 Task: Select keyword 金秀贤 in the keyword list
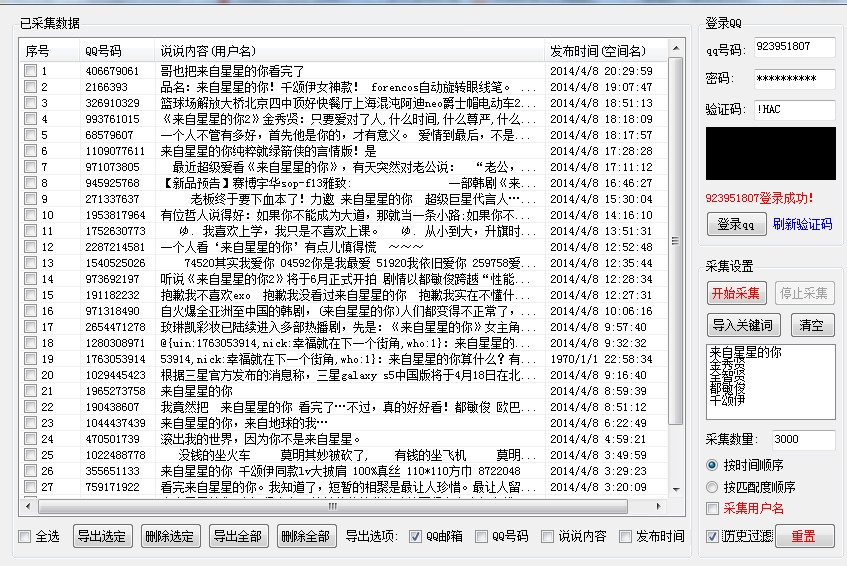point(727,365)
